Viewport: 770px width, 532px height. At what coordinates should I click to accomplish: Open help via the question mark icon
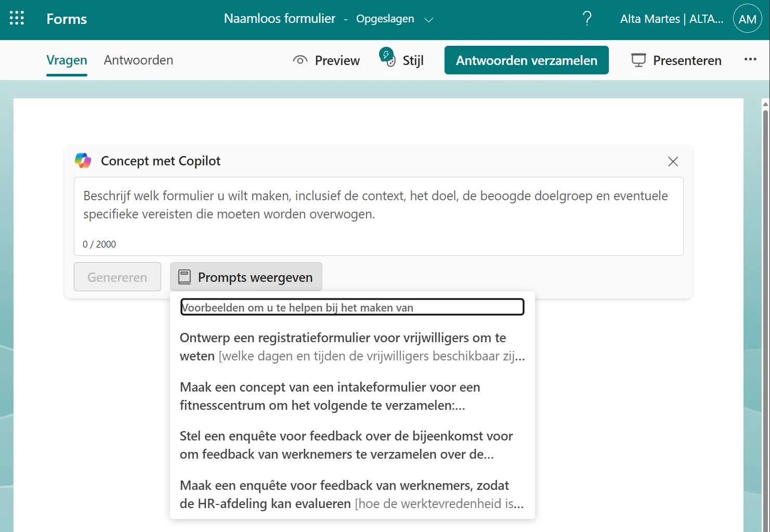(587, 18)
